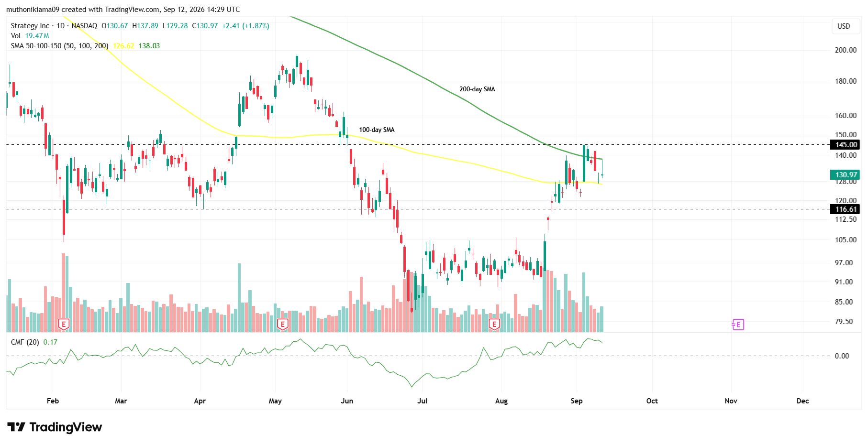Image resolution: width=868 pixels, height=445 pixels.
Task: Click the 112.50 price axis label
Action: coord(846,219)
